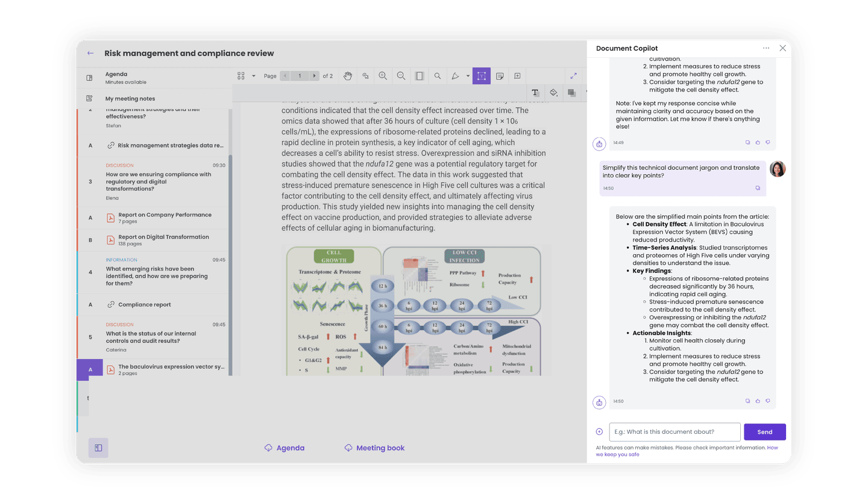Toggle the notes sidebar panel at bottom left

tap(98, 448)
